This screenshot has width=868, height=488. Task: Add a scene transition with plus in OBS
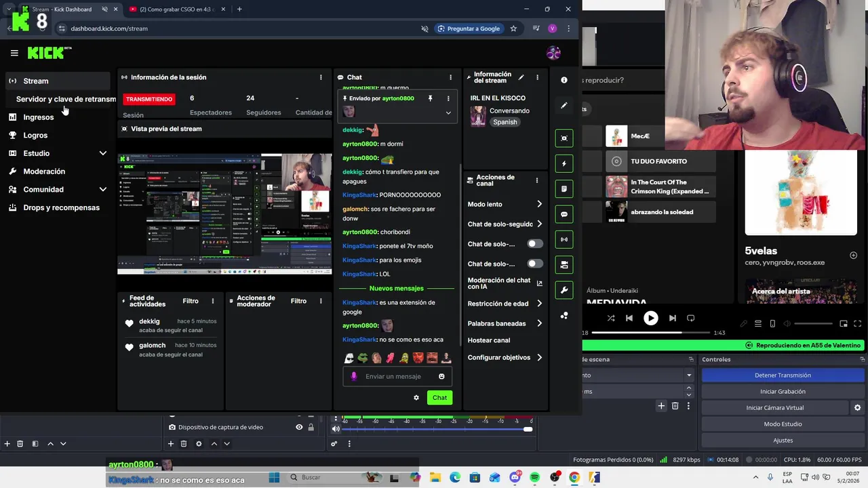point(661,406)
